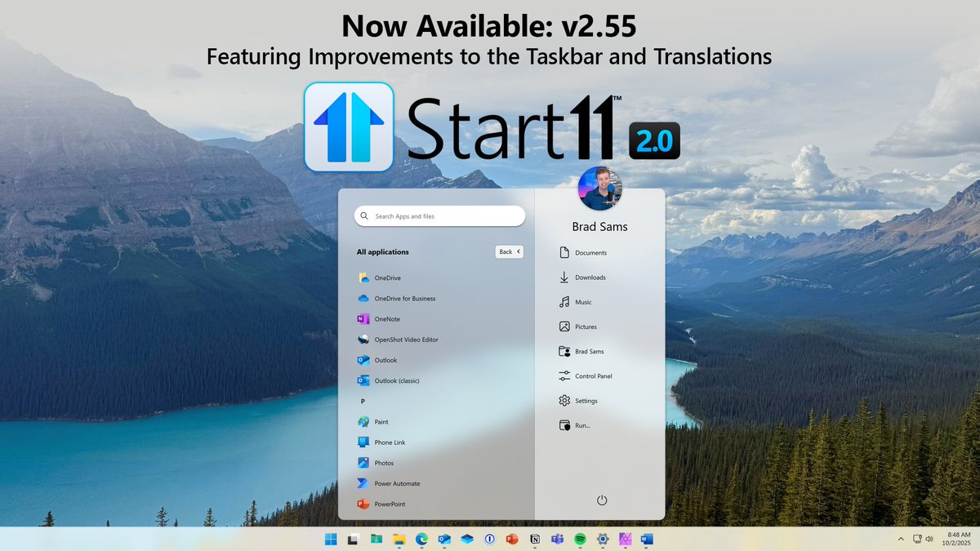Open the gear Settings icon on taskbar
Image resolution: width=980 pixels, height=551 pixels.
pos(603,539)
